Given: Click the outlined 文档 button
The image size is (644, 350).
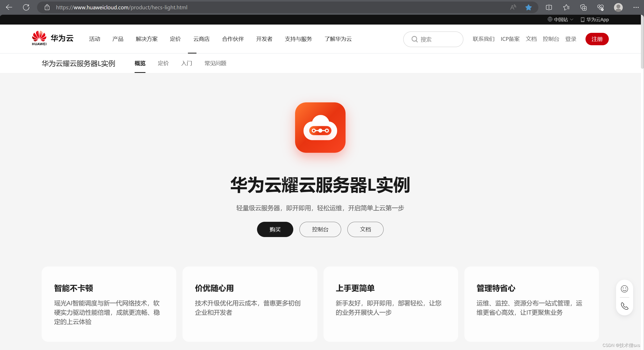Looking at the screenshot, I should (365, 229).
